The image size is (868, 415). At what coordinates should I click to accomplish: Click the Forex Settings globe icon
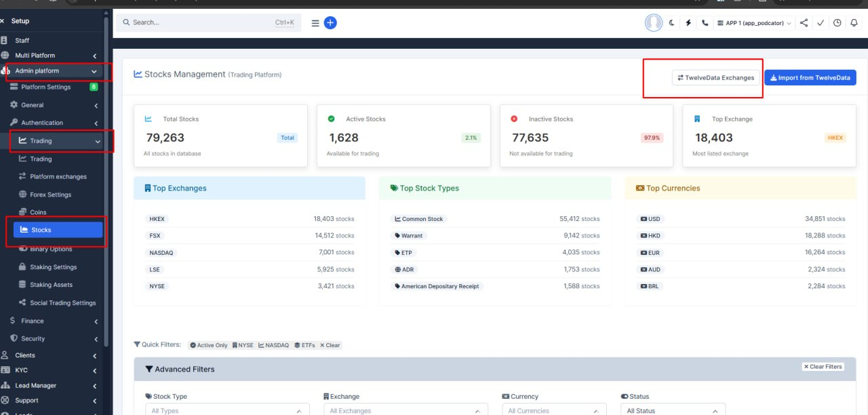pos(22,195)
